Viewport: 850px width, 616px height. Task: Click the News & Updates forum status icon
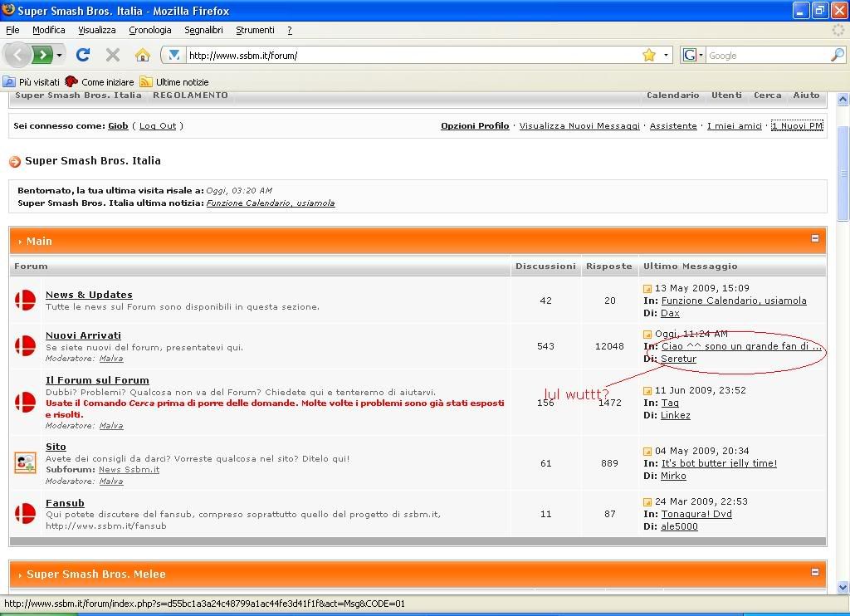[x=25, y=300]
